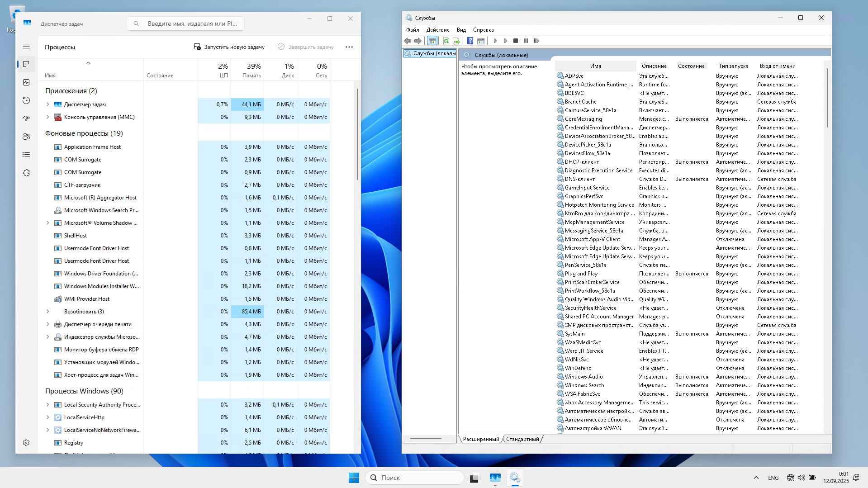Viewport: 868px width, 488px height.
Task: Open Task Manager hamburger navigation menu
Action: pos(26,46)
